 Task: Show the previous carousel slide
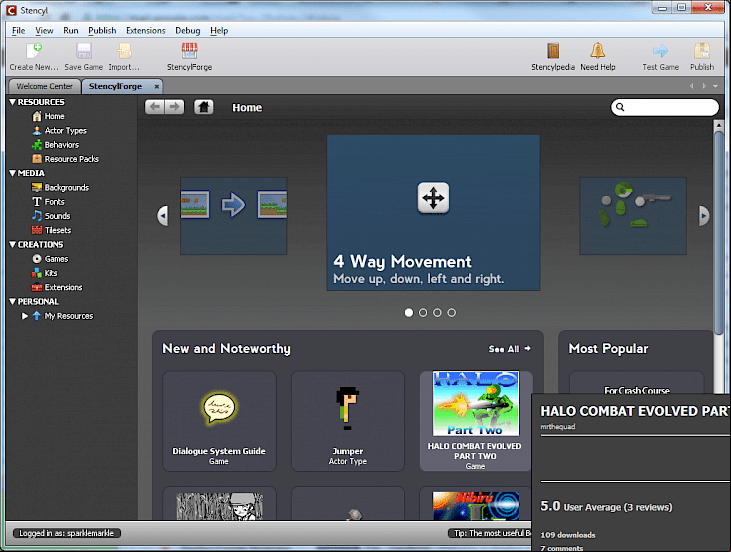pyautogui.click(x=163, y=216)
